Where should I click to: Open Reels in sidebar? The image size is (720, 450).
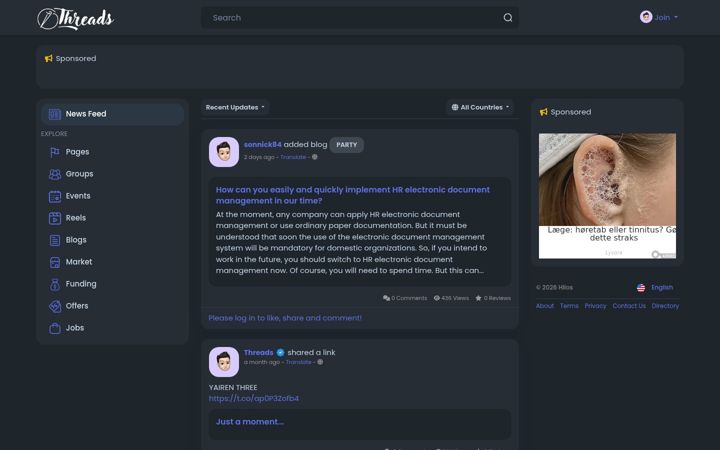pos(112,218)
